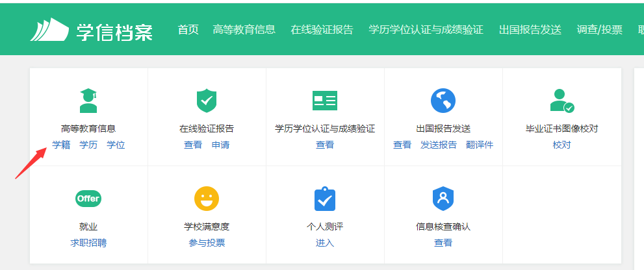Click the blue shield 信息核查确认 icon
The width and height of the screenshot is (644, 270).
(443, 199)
